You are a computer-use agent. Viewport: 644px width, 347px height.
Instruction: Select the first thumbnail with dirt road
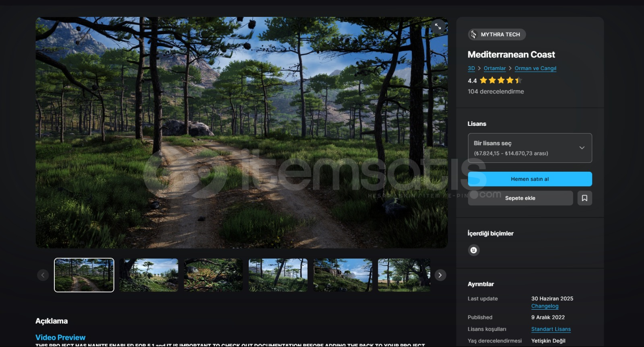point(84,275)
